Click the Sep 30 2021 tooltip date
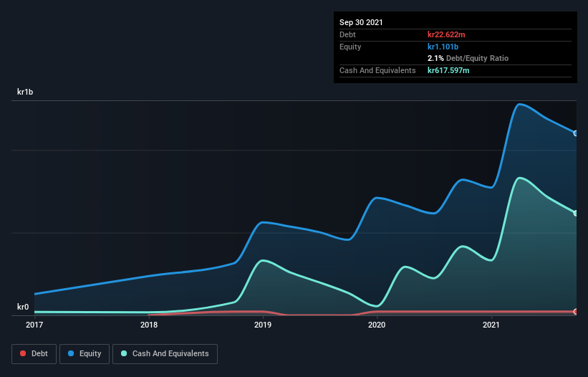 tap(361, 22)
